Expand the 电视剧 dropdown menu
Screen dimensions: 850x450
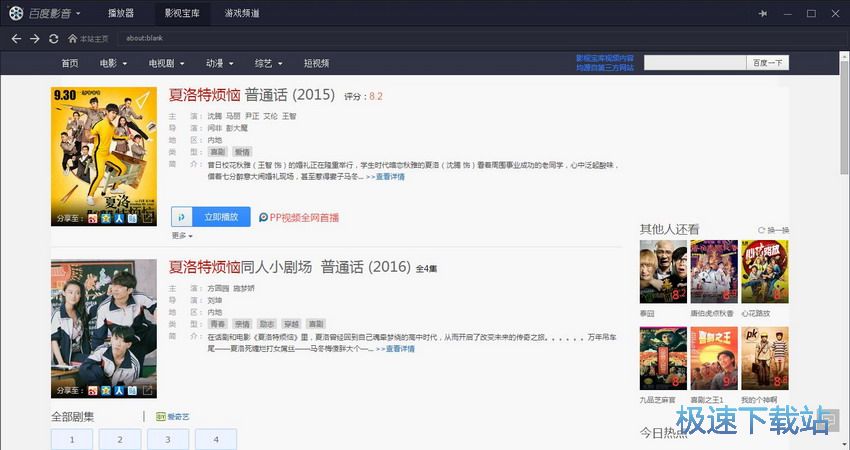(x=166, y=63)
